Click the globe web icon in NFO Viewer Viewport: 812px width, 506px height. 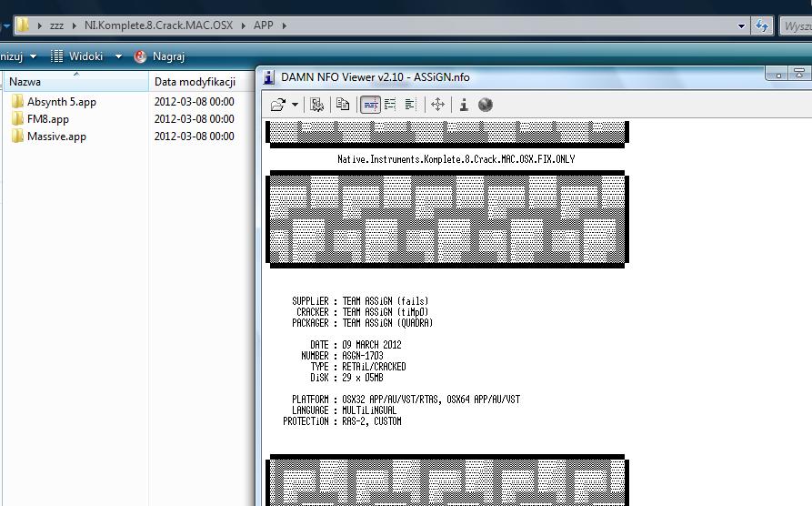(486, 105)
